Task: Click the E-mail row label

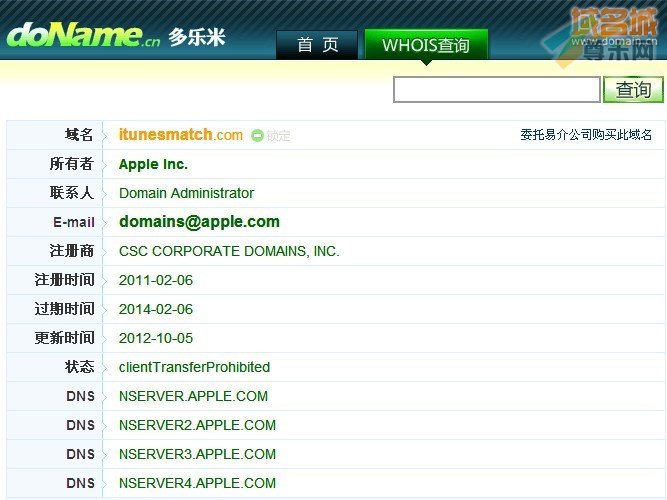Action: pyautogui.click(x=74, y=222)
